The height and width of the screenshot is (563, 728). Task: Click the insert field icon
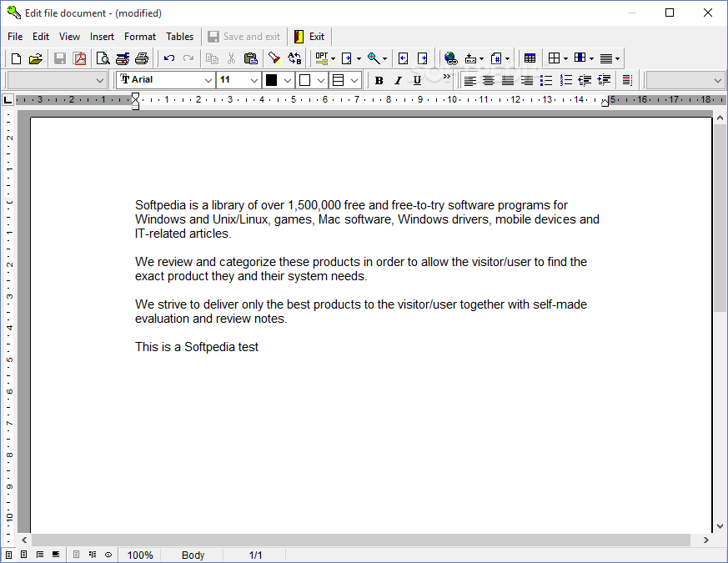[x=471, y=58]
